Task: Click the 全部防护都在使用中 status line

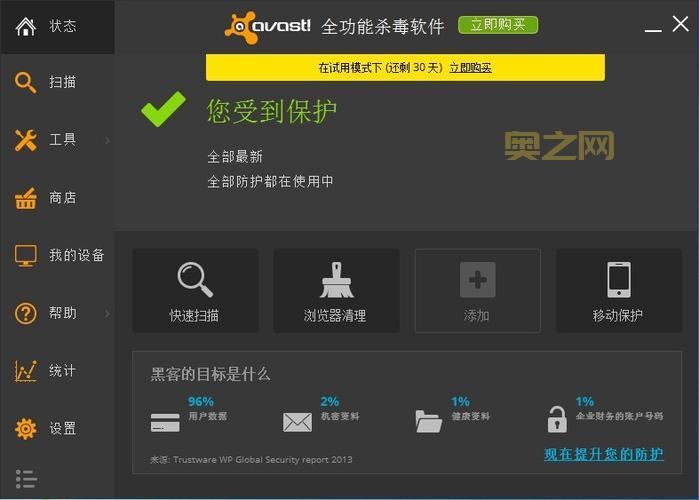Action: (x=270, y=182)
